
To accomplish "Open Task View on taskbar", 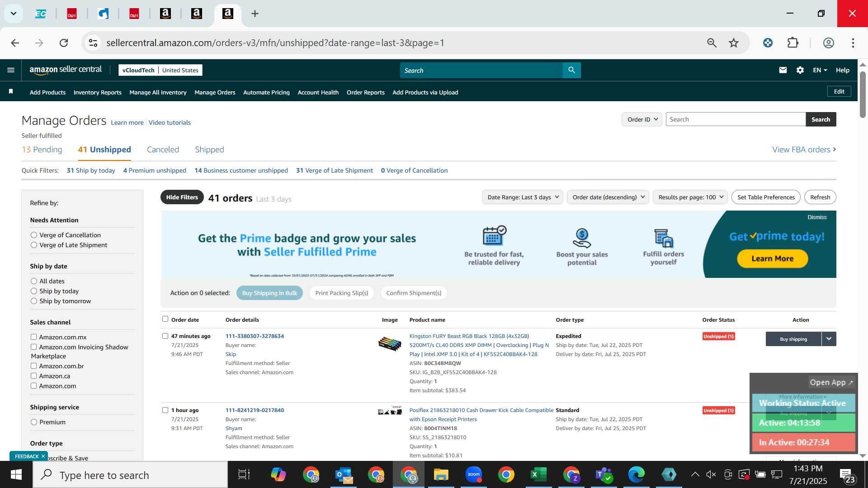I will tap(244, 475).
